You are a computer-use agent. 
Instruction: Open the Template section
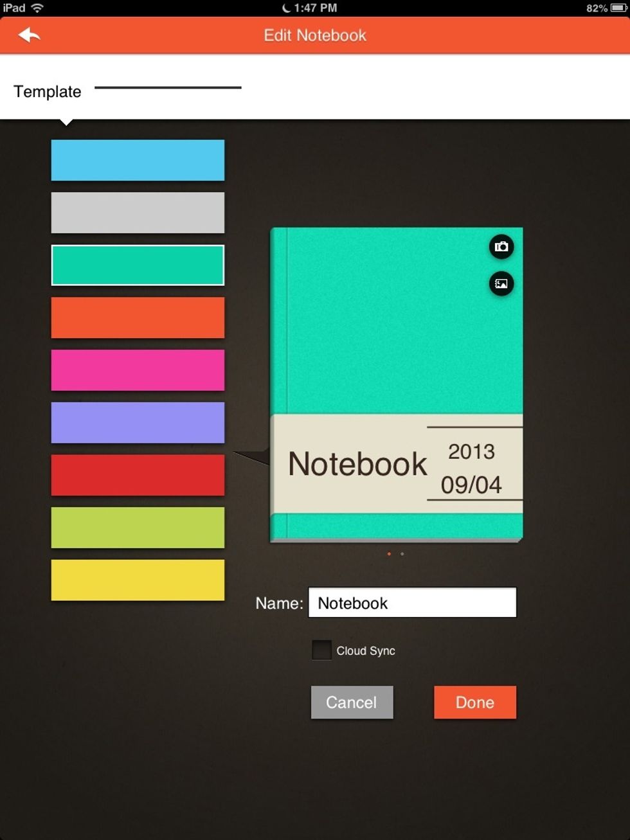(48, 92)
